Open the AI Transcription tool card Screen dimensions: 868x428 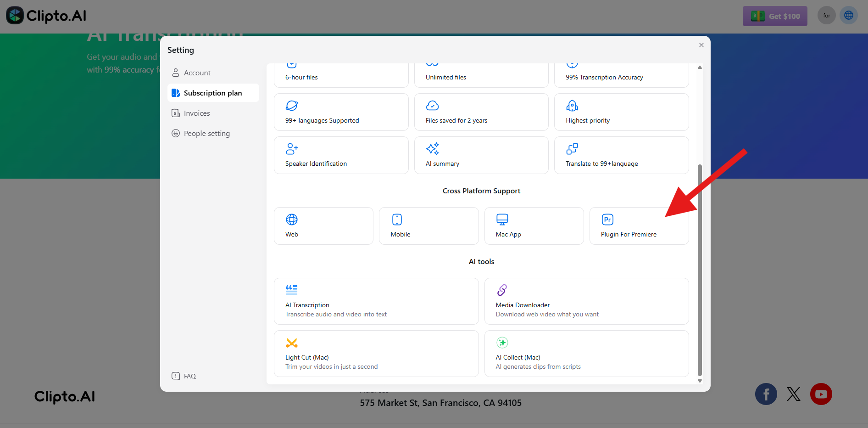[x=376, y=301]
